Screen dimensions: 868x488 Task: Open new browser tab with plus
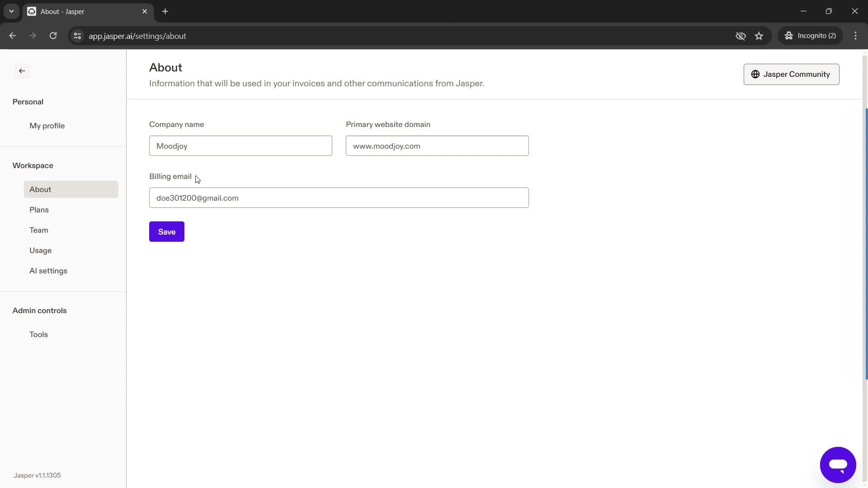coord(165,11)
